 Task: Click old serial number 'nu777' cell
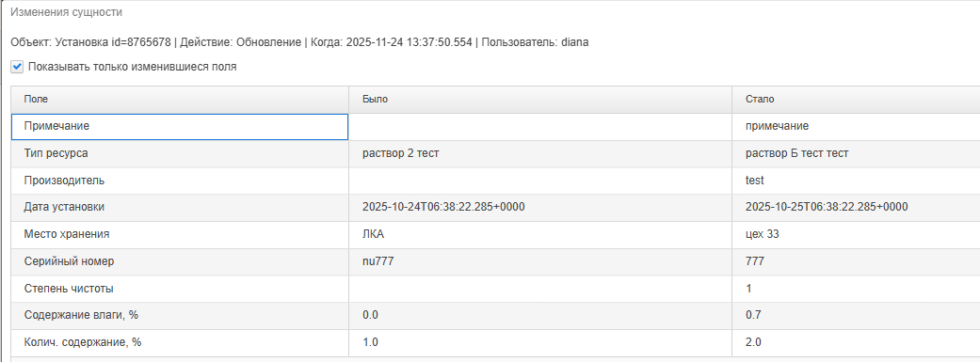pyautogui.click(x=540, y=261)
